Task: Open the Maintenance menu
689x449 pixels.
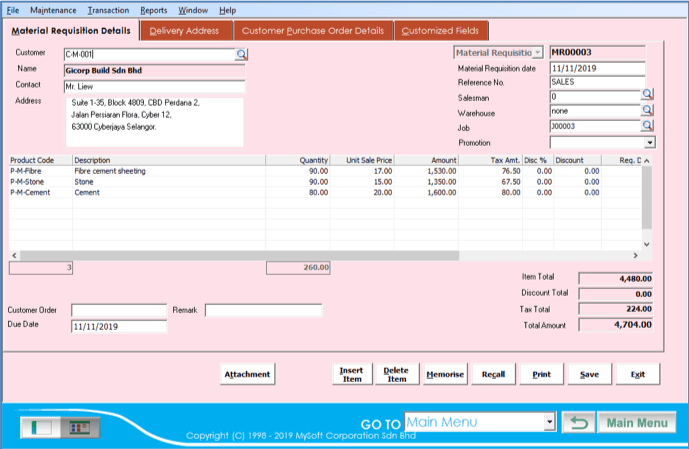Action: 53,10
